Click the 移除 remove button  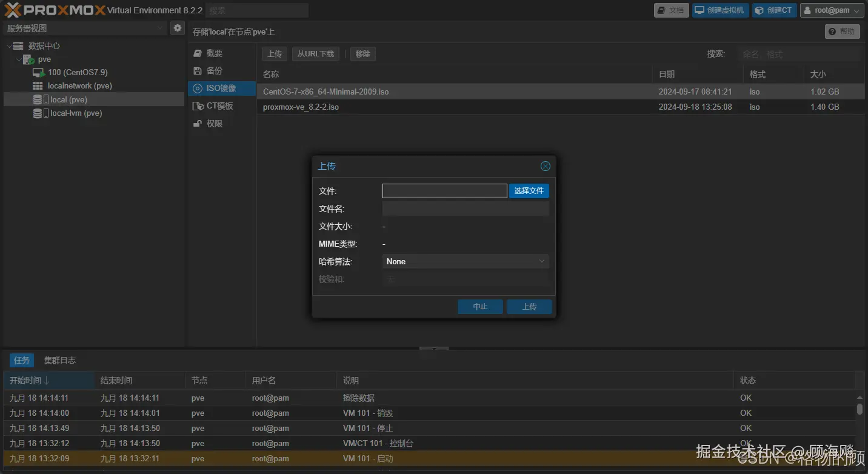(x=363, y=54)
